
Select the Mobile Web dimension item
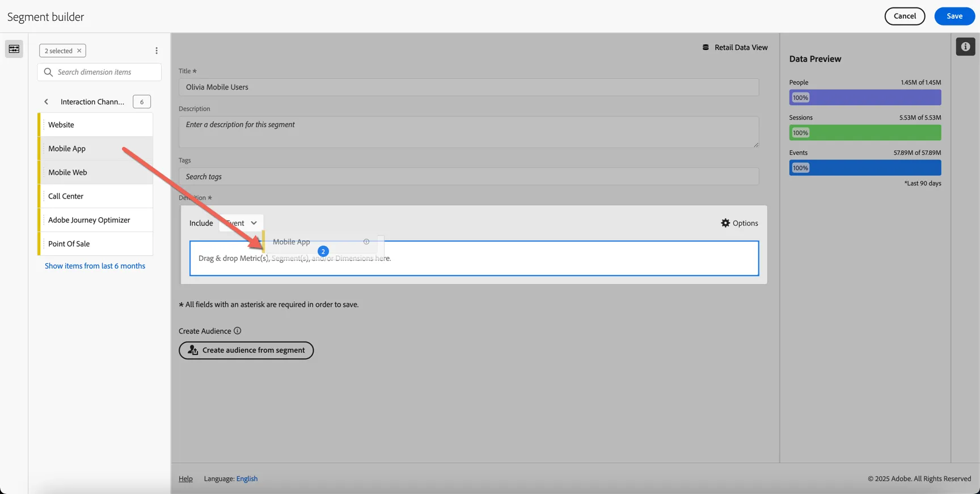click(x=95, y=172)
